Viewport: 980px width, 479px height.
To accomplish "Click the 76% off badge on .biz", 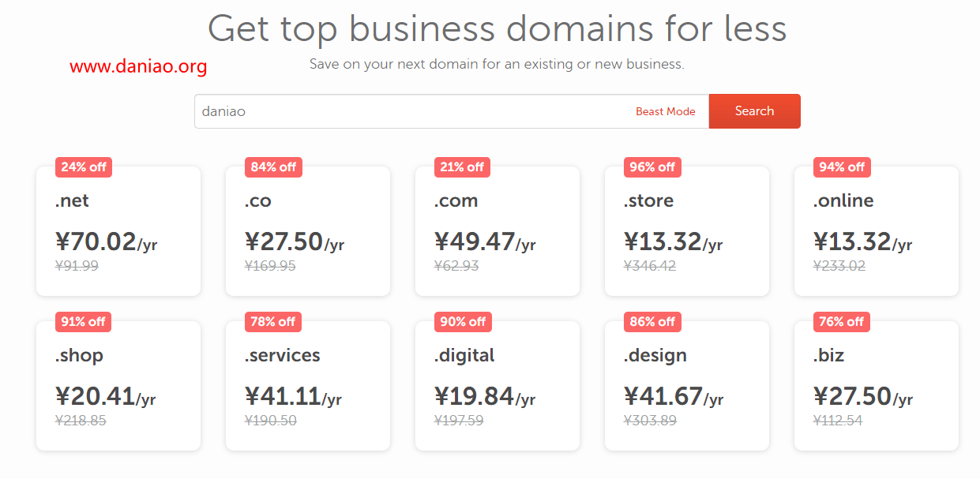I will tap(841, 322).
